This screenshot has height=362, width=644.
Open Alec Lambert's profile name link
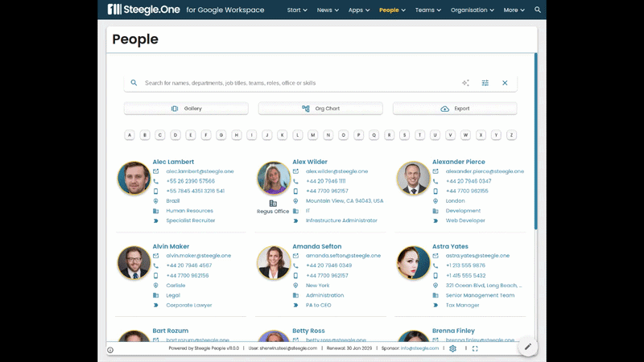[173, 162]
